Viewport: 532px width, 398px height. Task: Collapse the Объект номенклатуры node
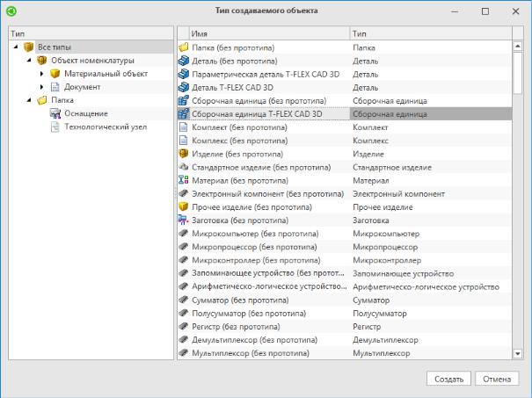(x=29, y=61)
